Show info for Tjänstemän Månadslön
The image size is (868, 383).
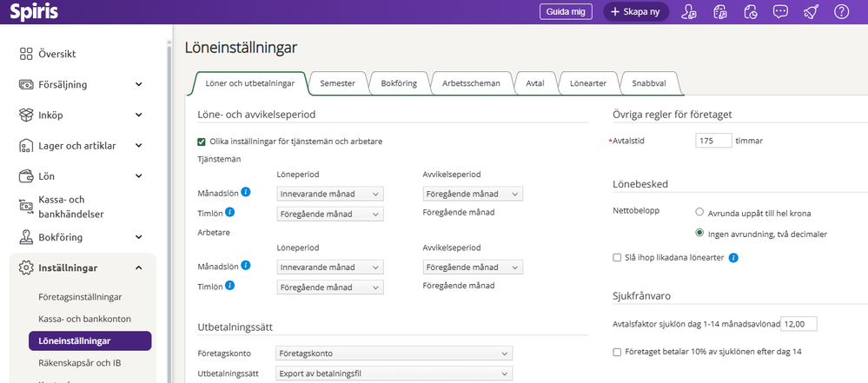247,193
